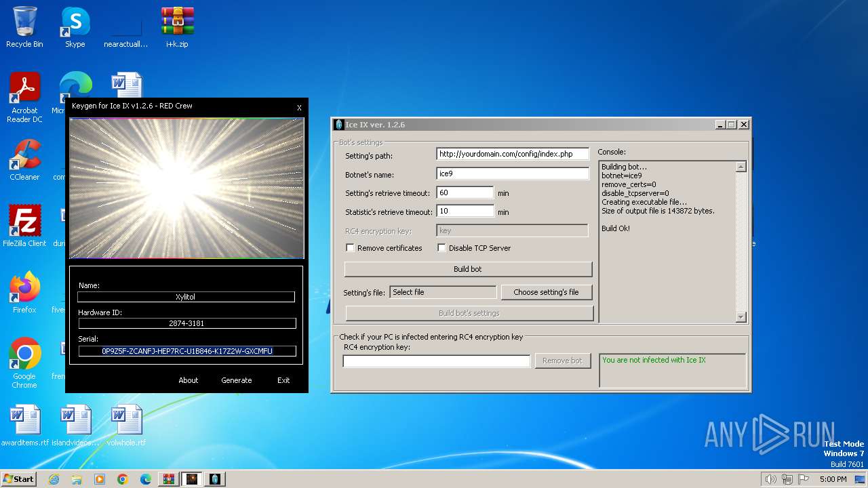The height and width of the screenshot is (488, 868).
Task: Click the generated Serial field
Action: coord(186,351)
